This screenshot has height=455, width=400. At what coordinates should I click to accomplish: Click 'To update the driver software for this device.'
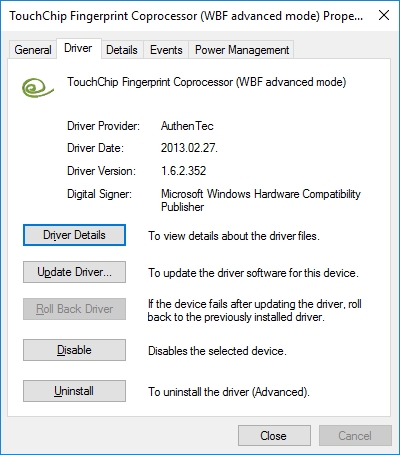253,273
